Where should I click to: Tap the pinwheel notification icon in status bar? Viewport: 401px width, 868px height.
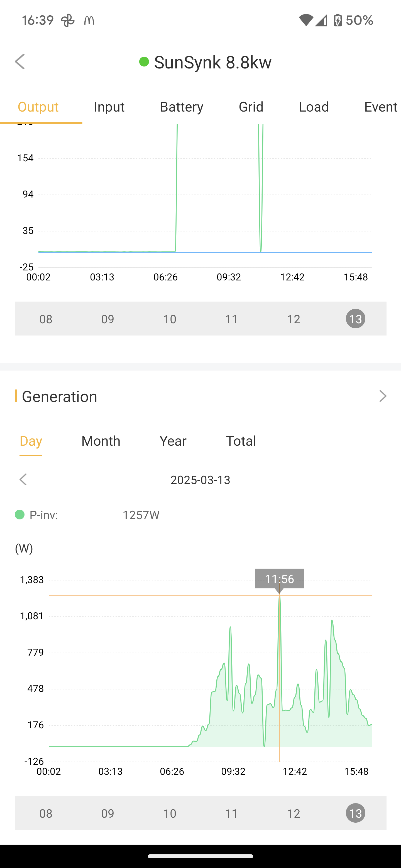click(x=68, y=20)
